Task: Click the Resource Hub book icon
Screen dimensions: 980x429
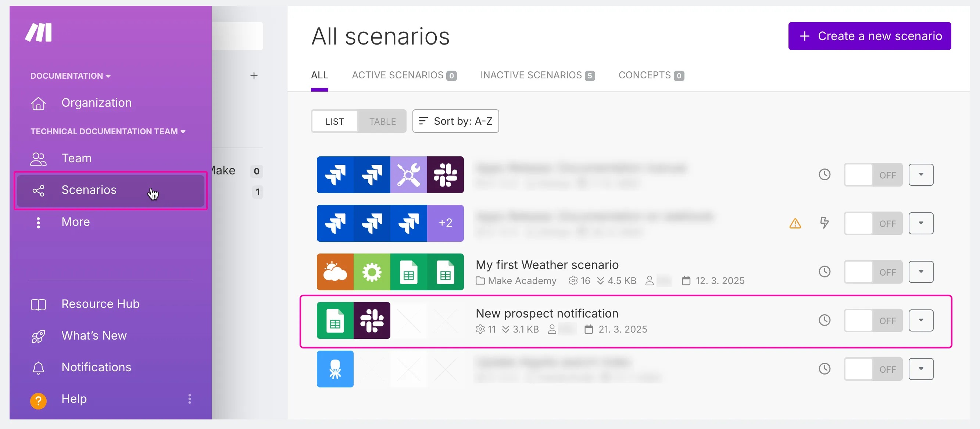Action: pos(39,304)
